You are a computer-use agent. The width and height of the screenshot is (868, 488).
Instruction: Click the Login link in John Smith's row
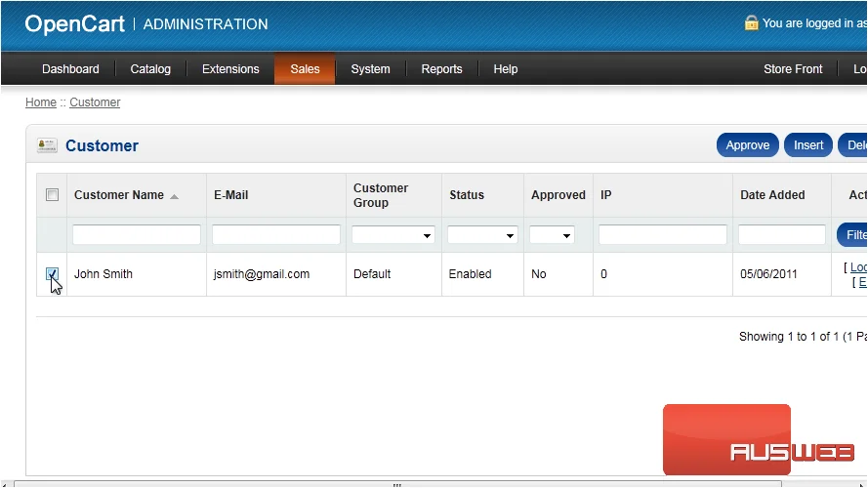point(858,267)
